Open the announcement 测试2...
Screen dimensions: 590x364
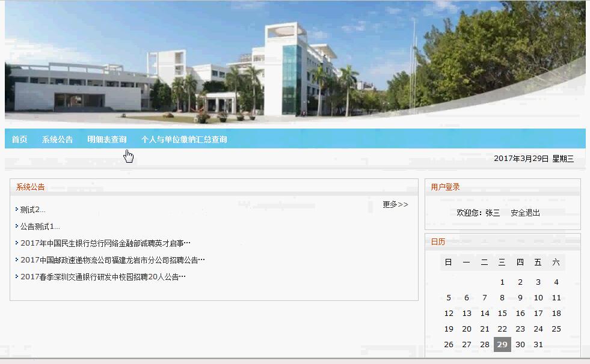point(32,210)
